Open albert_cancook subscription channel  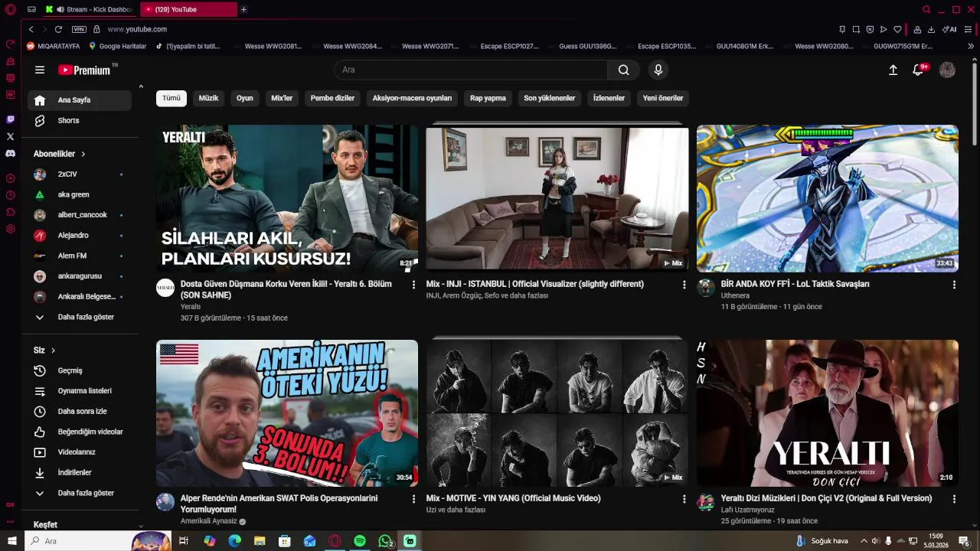[80, 215]
